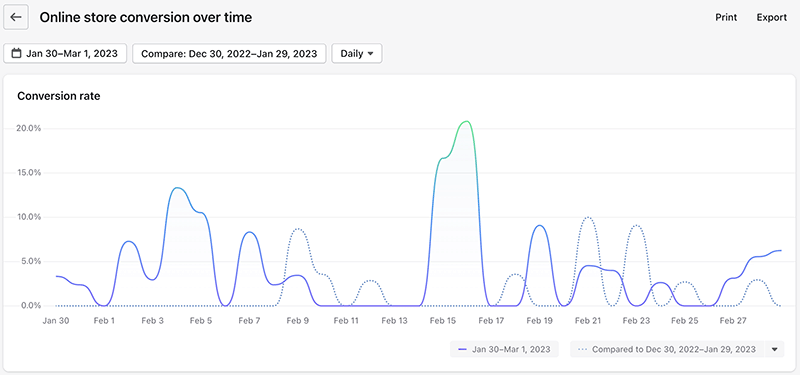This screenshot has width=800, height=375.
Task: Click the 15.0% y-axis label
Action: tap(29, 172)
